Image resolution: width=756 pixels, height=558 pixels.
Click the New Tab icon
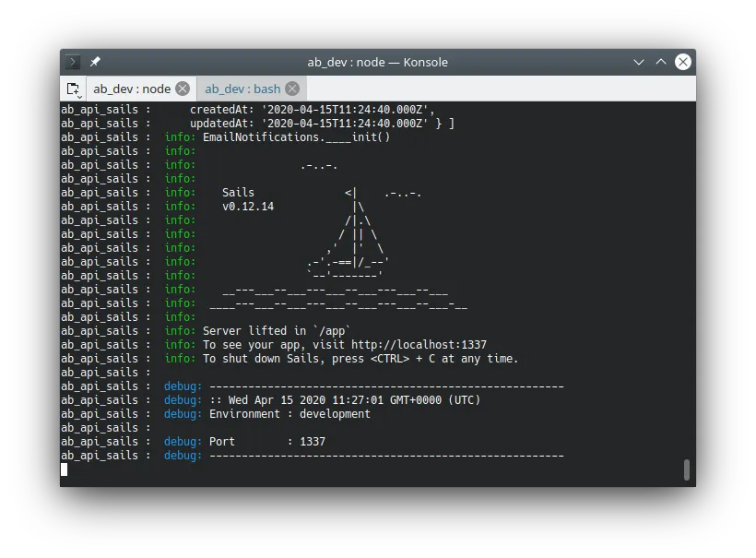(x=72, y=89)
